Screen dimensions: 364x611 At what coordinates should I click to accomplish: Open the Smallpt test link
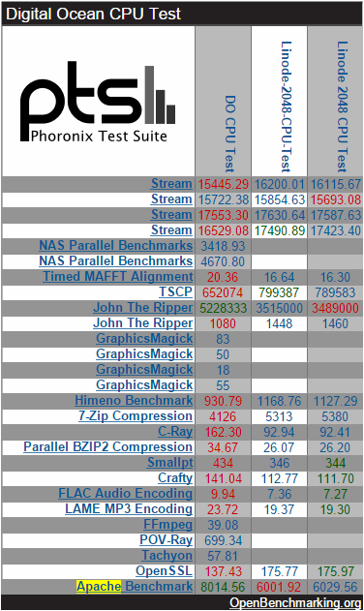[170, 463]
